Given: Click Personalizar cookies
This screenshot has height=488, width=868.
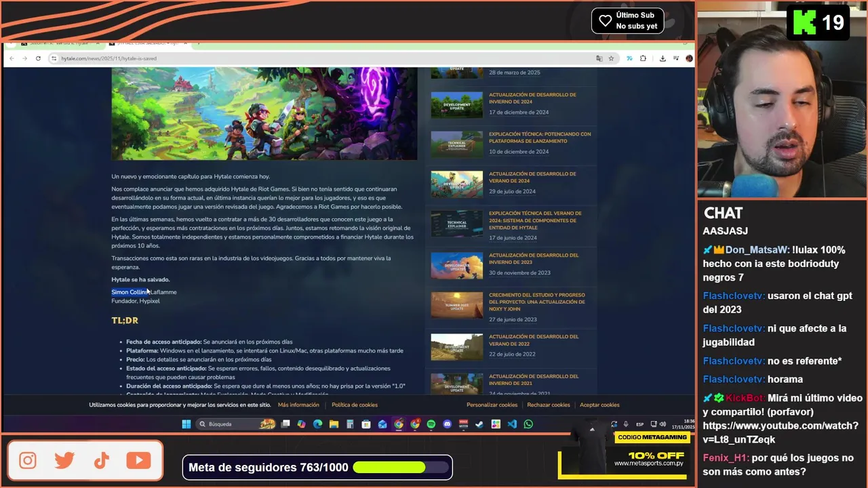Looking at the screenshot, I should (492, 405).
